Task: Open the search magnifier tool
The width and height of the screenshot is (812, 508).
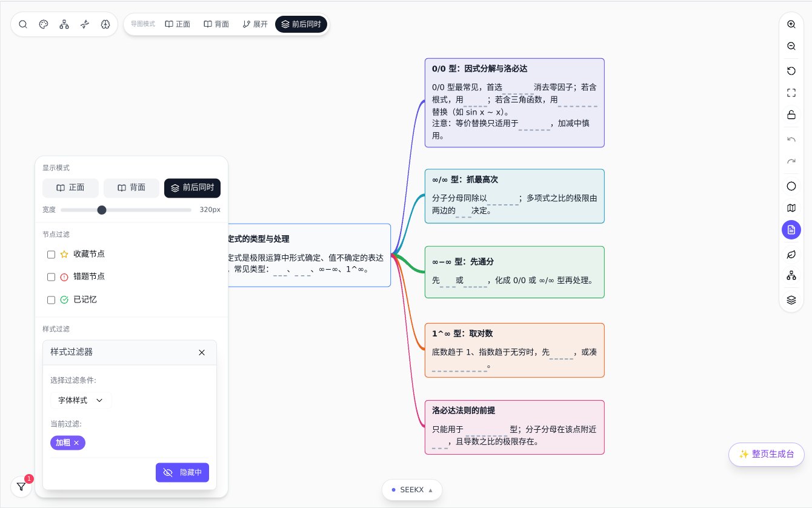Action: click(x=23, y=24)
